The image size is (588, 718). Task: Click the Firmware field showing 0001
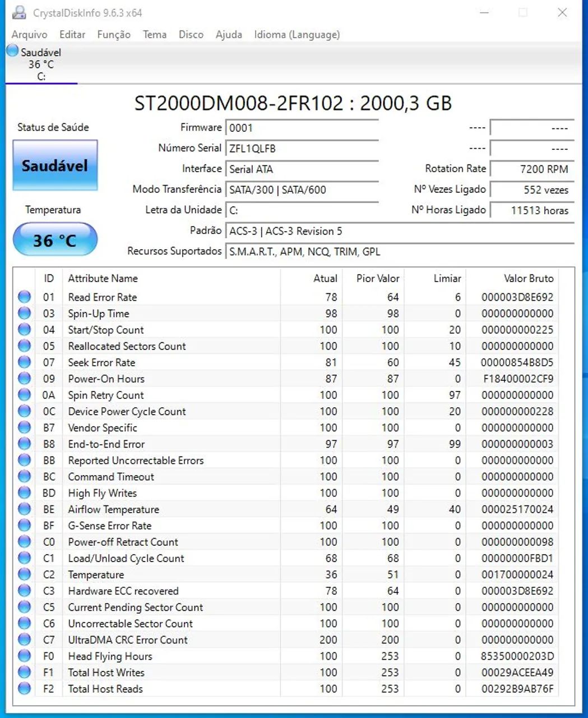(302, 128)
